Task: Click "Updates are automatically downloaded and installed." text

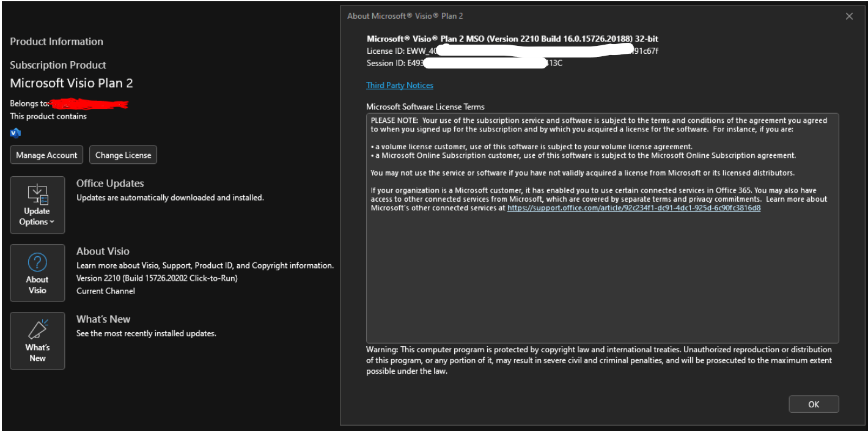Action: click(x=170, y=198)
